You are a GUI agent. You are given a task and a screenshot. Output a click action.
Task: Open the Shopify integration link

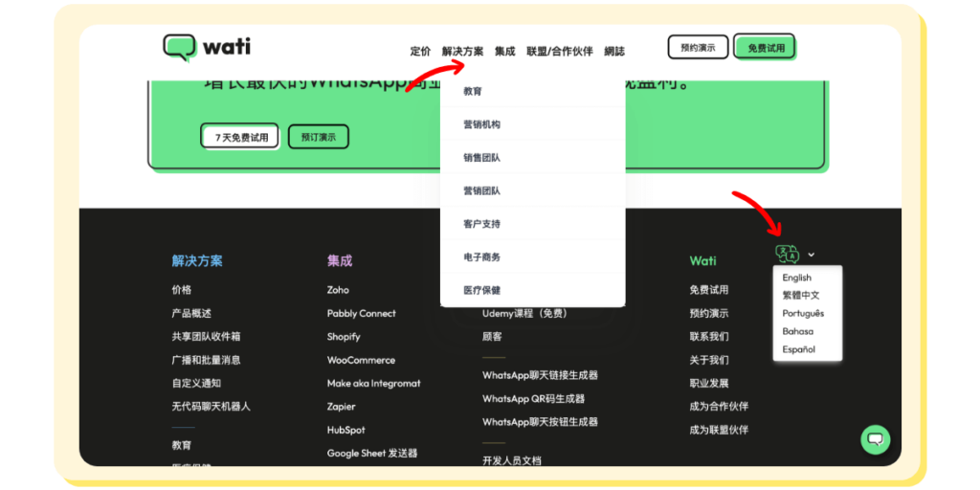pyautogui.click(x=344, y=336)
